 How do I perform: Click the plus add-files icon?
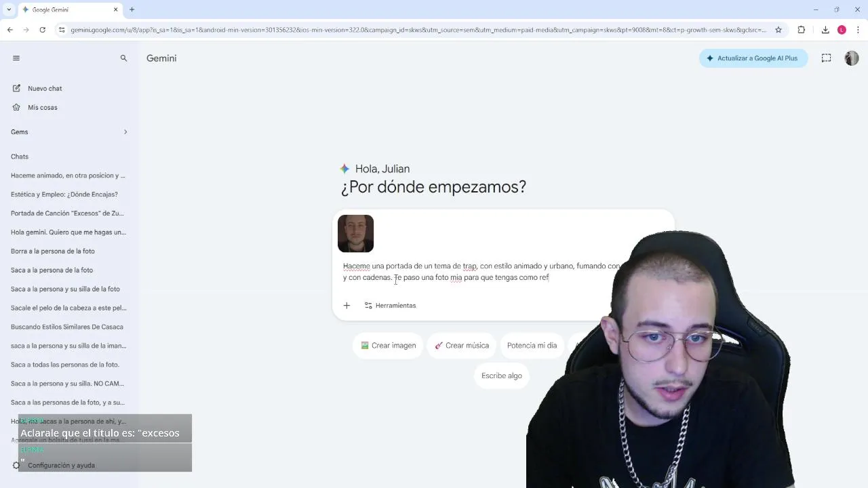pyautogui.click(x=347, y=306)
